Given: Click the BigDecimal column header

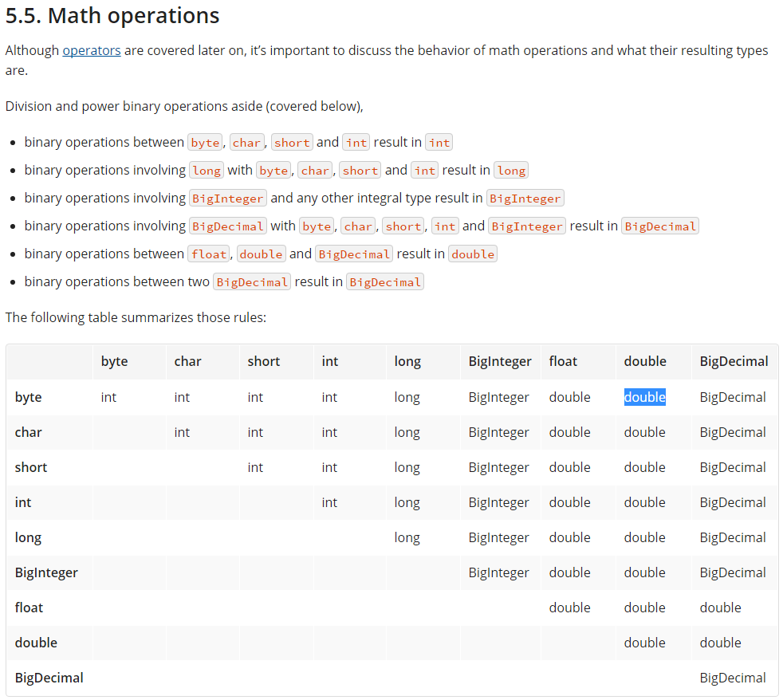Looking at the screenshot, I should (733, 361).
